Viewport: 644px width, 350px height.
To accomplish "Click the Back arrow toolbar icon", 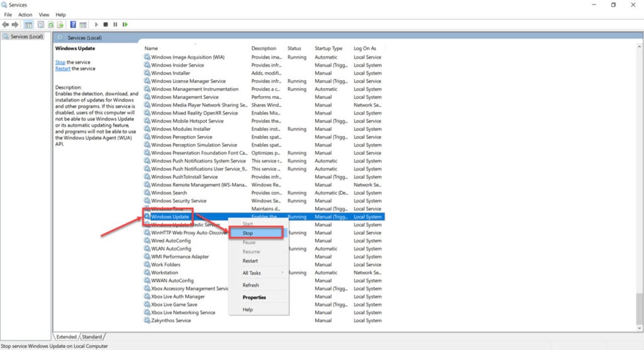I will 5,25.
